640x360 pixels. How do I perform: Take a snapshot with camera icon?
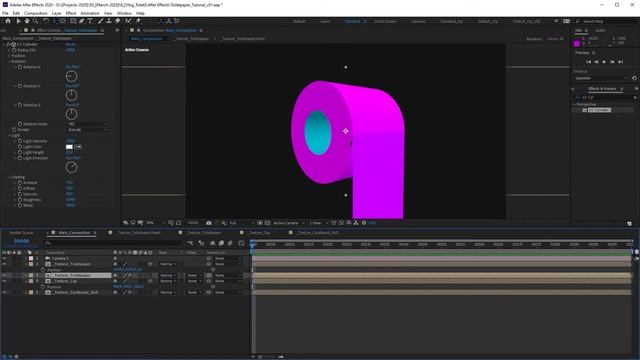coord(209,223)
